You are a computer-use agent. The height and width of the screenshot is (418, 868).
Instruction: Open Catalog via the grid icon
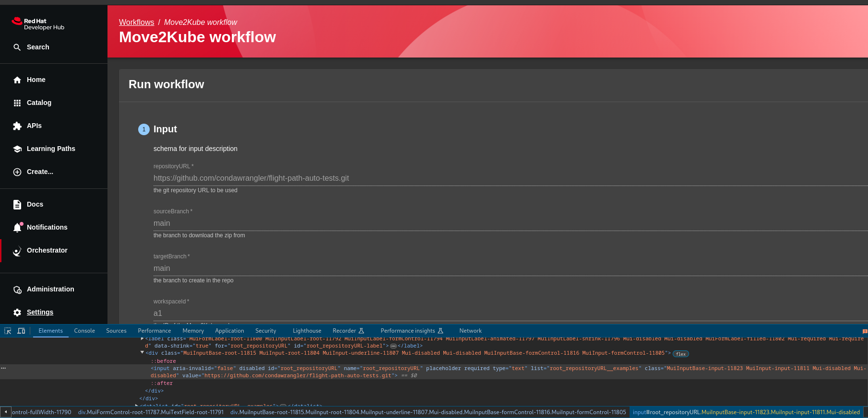click(x=17, y=103)
